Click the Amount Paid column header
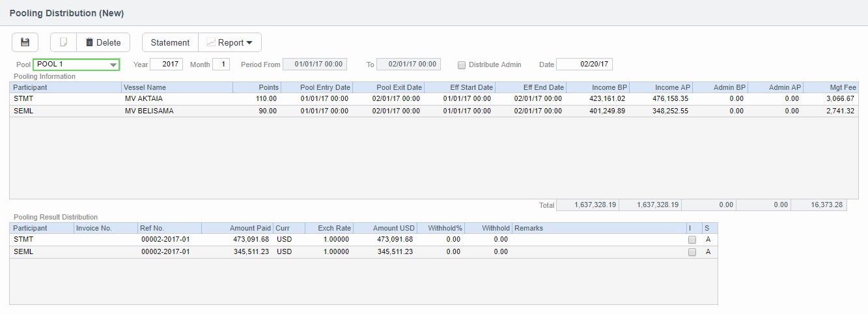Image resolution: width=868 pixels, height=314 pixels. 237,228
